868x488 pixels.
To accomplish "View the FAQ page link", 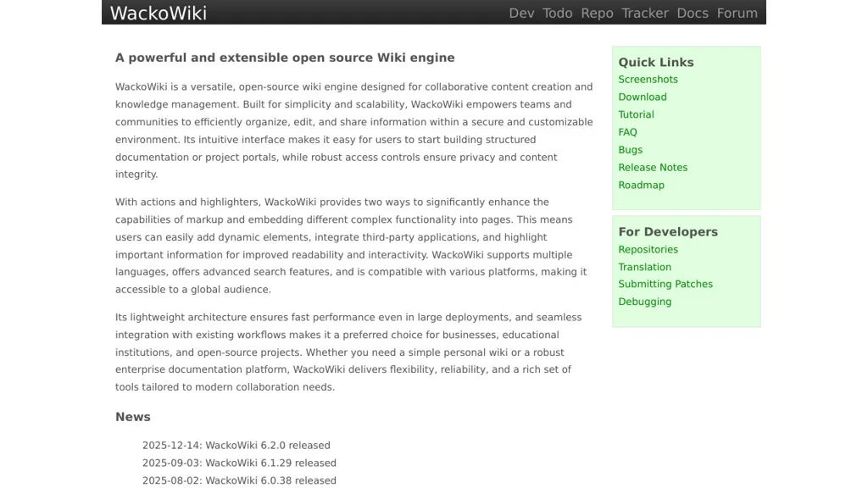I will click(627, 132).
